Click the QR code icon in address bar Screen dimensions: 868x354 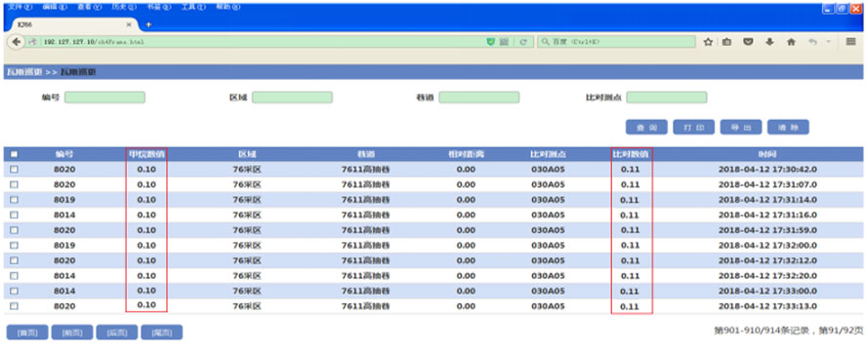(505, 42)
